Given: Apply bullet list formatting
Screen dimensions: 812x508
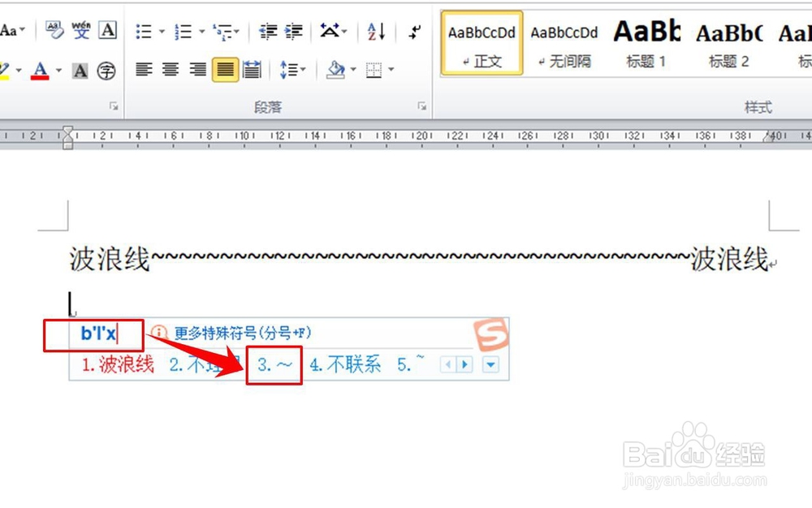Looking at the screenshot, I should pos(144,32).
